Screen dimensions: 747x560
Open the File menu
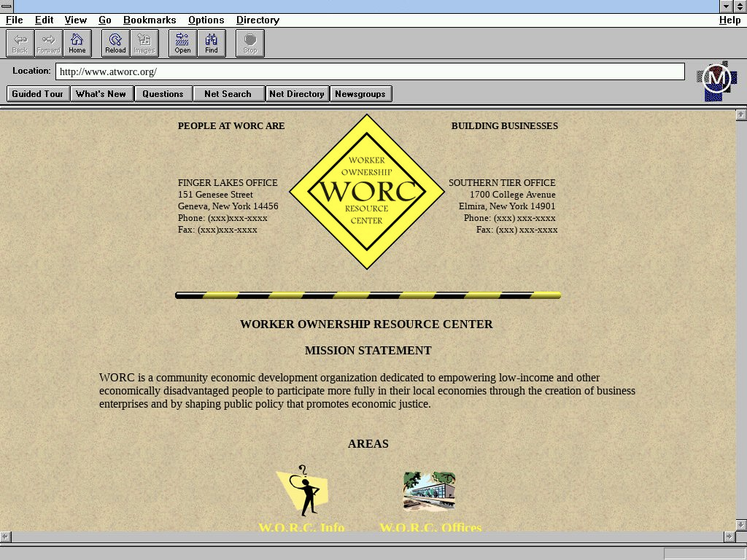pos(15,20)
